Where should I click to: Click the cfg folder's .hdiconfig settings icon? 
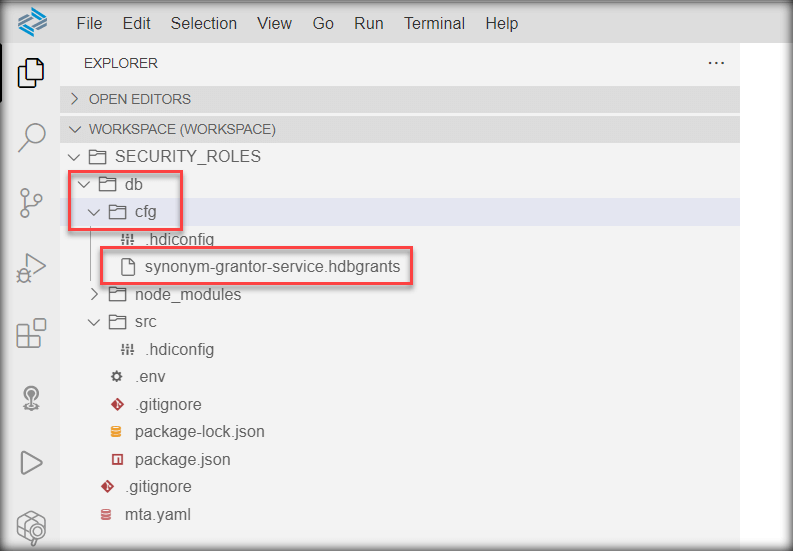pyautogui.click(x=127, y=239)
